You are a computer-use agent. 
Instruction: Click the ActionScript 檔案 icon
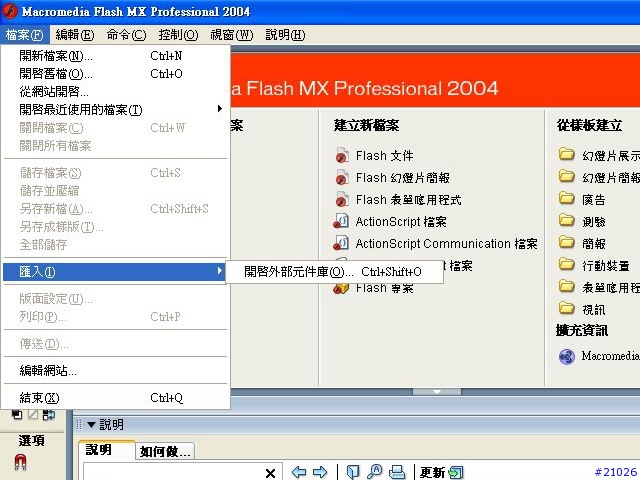(x=341, y=221)
